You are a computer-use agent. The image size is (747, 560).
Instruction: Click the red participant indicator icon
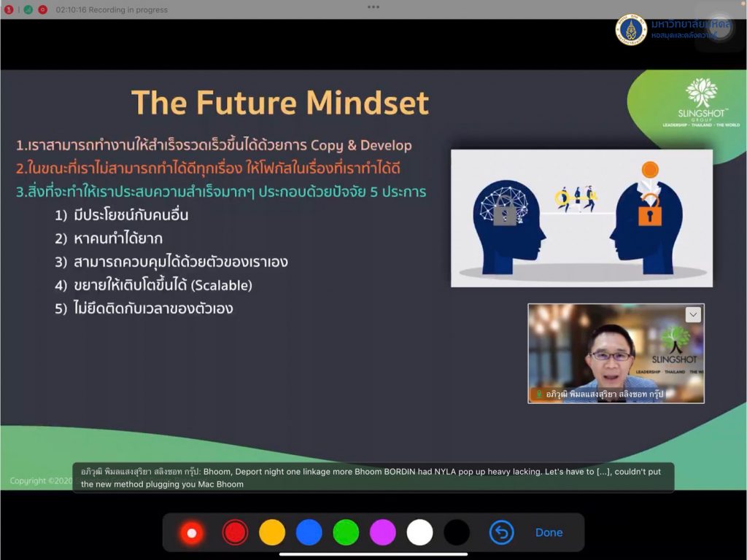click(9, 9)
